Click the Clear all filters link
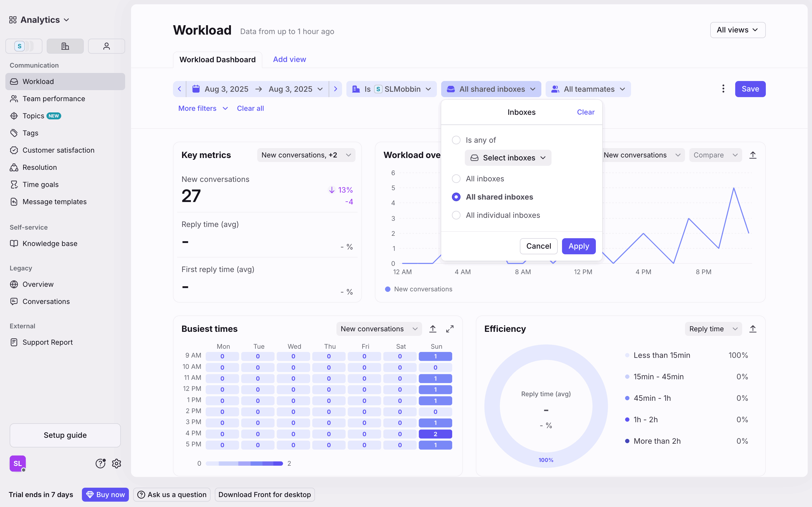This screenshot has width=812, height=507. point(250,108)
